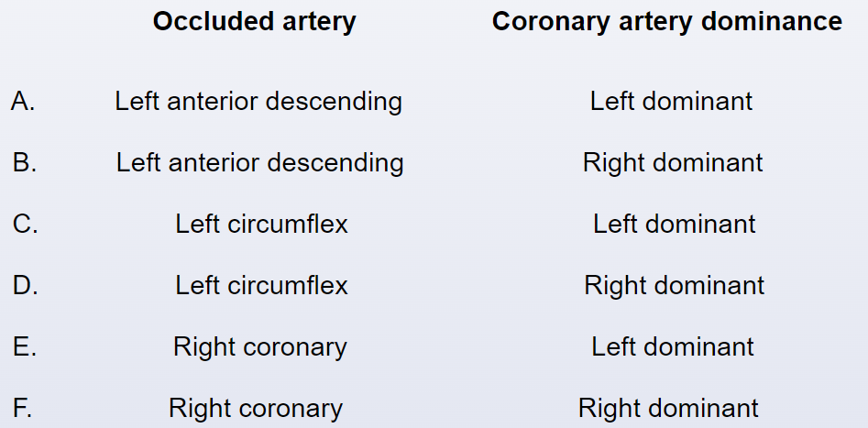Choose Right coronary in row E
This screenshot has height=428, width=868.
[x=260, y=347]
